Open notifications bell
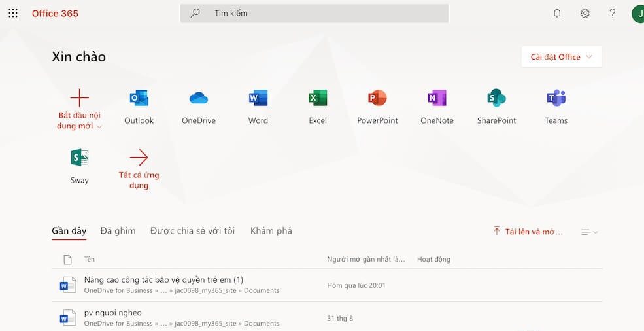 pyautogui.click(x=557, y=13)
